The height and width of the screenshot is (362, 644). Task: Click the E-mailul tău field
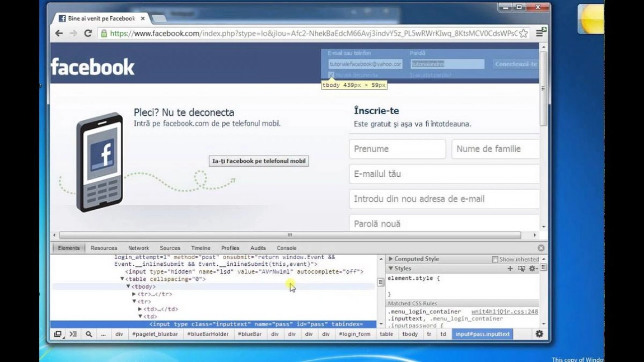[445, 174]
